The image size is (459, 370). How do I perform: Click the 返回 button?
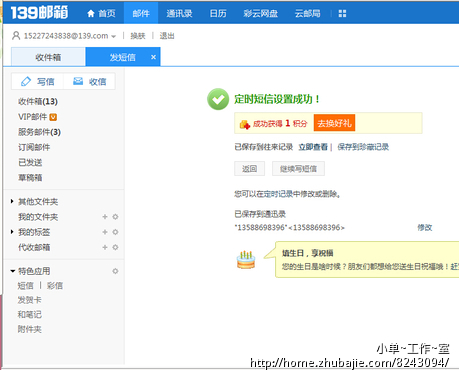point(250,169)
